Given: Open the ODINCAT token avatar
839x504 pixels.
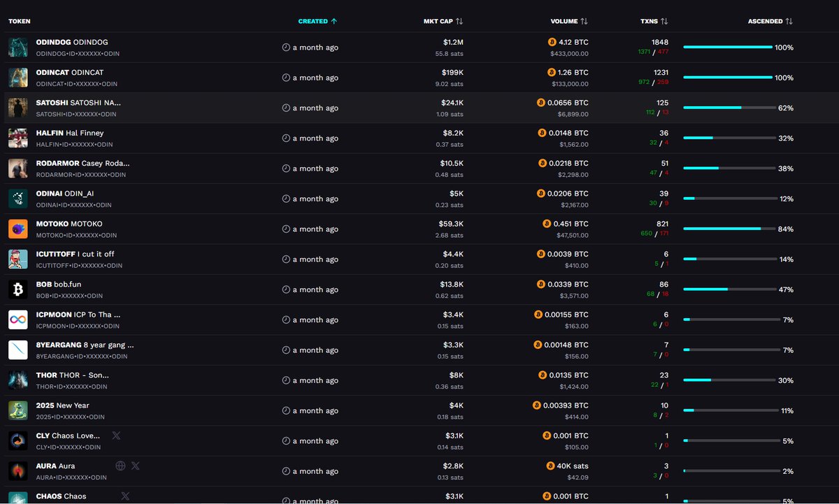Looking at the screenshot, I should (x=17, y=78).
